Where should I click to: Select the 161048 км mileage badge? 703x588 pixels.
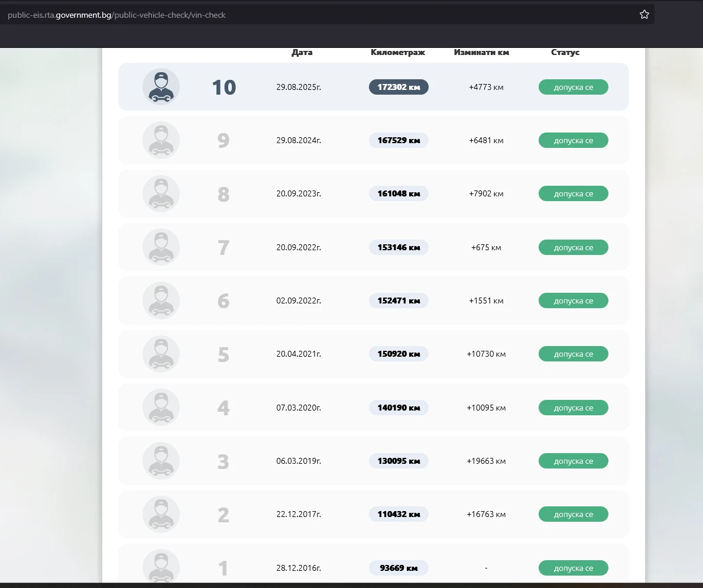pos(399,193)
